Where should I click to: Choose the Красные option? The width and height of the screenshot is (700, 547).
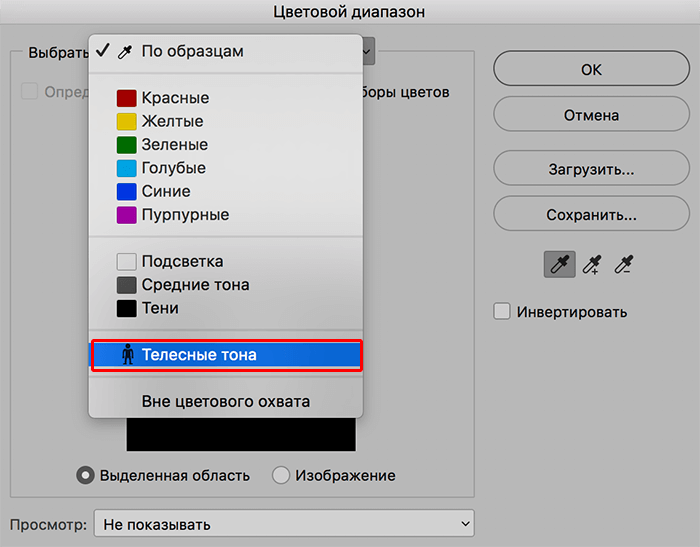[226, 98]
